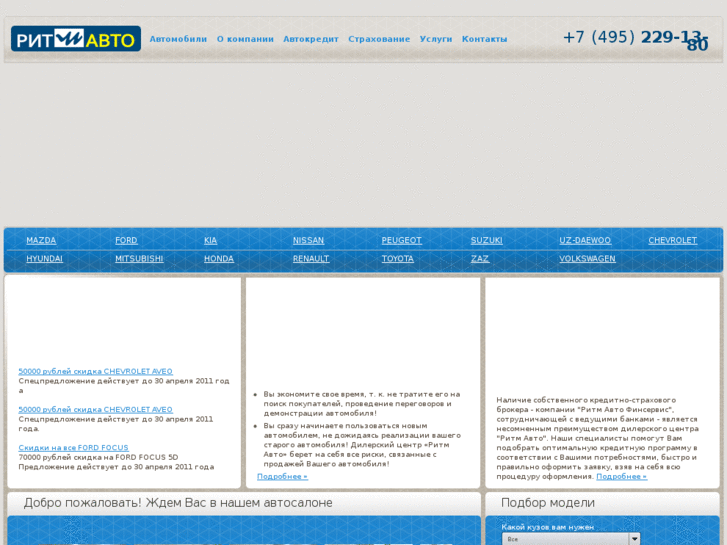Image resolution: width=727 pixels, height=545 pixels.
Task: Select the HYUNDAI brand link
Action: 45,259
